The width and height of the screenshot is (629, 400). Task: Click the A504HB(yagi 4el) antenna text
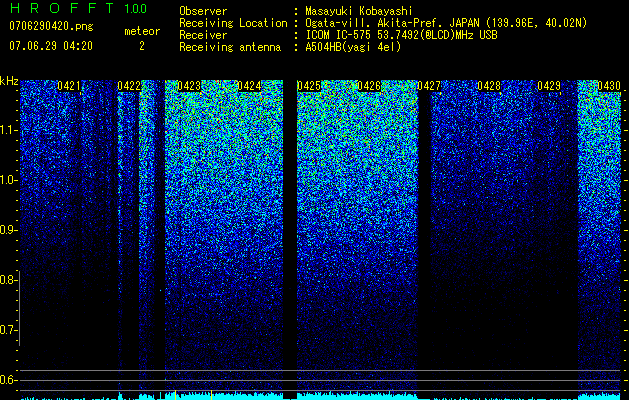pyautogui.click(x=353, y=47)
